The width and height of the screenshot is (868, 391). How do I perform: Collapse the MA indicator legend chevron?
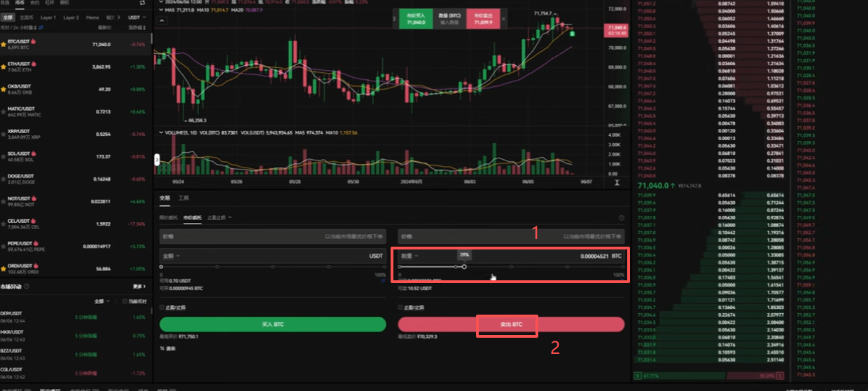(162, 11)
